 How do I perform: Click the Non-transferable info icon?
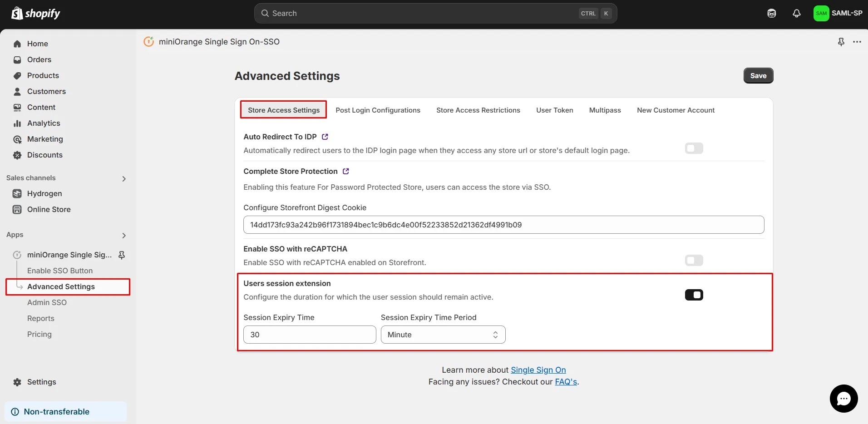pyautogui.click(x=15, y=412)
